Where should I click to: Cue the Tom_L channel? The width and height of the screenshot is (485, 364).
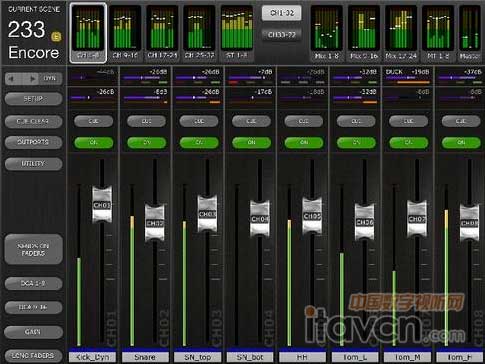tap(356, 121)
